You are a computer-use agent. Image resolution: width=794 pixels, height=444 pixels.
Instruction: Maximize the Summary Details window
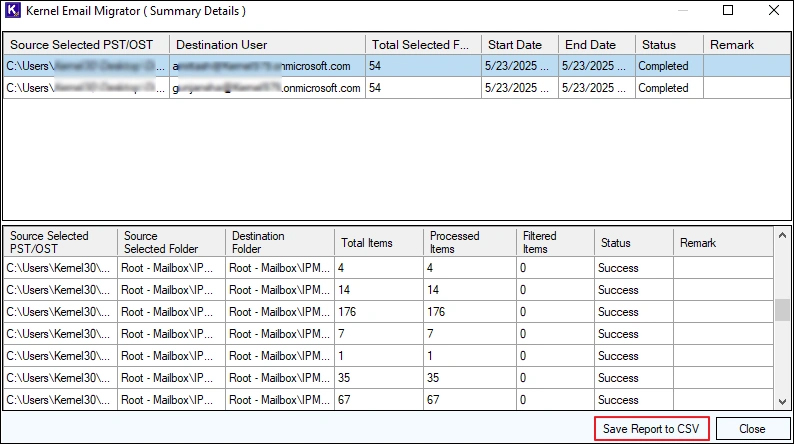click(728, 10)
